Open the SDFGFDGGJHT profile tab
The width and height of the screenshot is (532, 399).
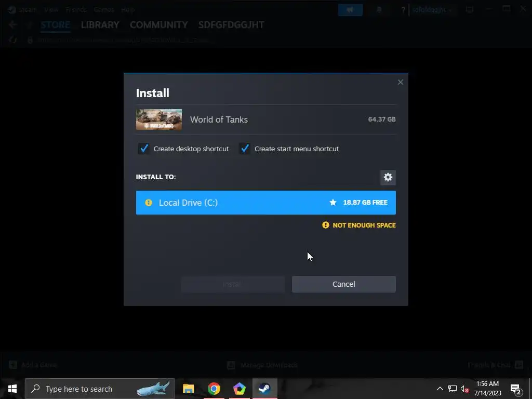(x=231, y=25)
